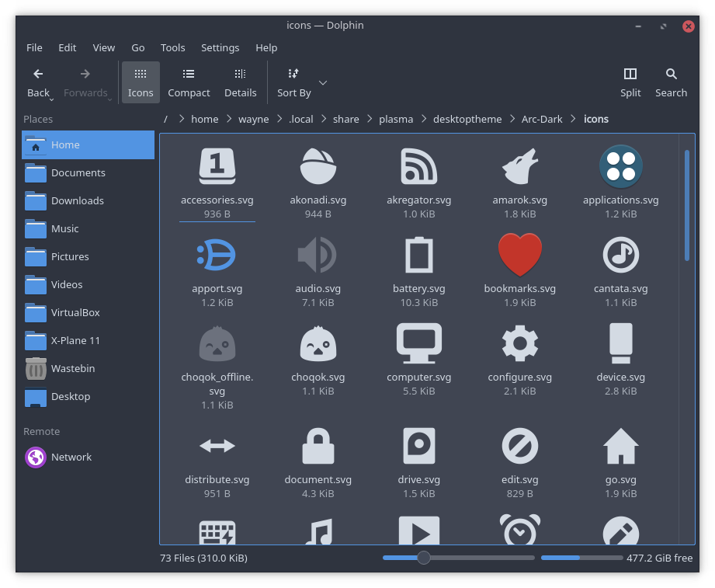Click the disk free space bar

click(x=581, y=558)
